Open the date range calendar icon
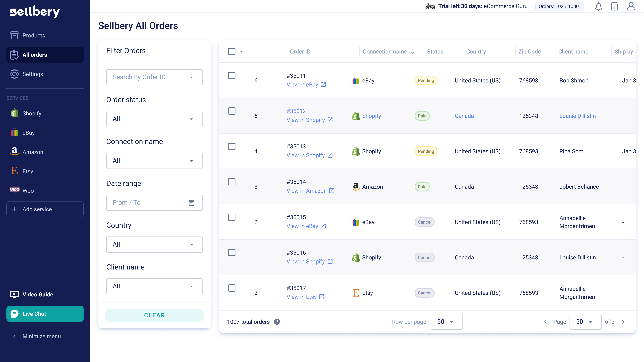The image size is (644, 362). click(x=191, y=203)
